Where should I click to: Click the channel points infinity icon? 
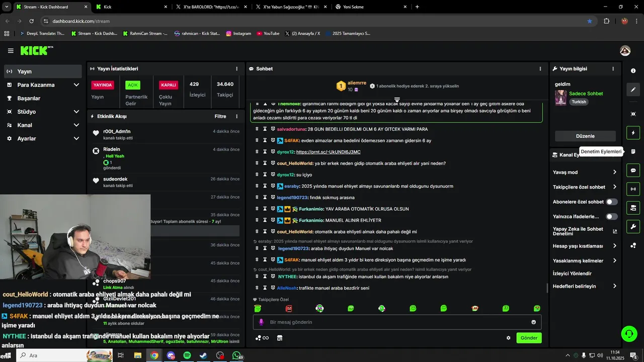coord(262,338)
